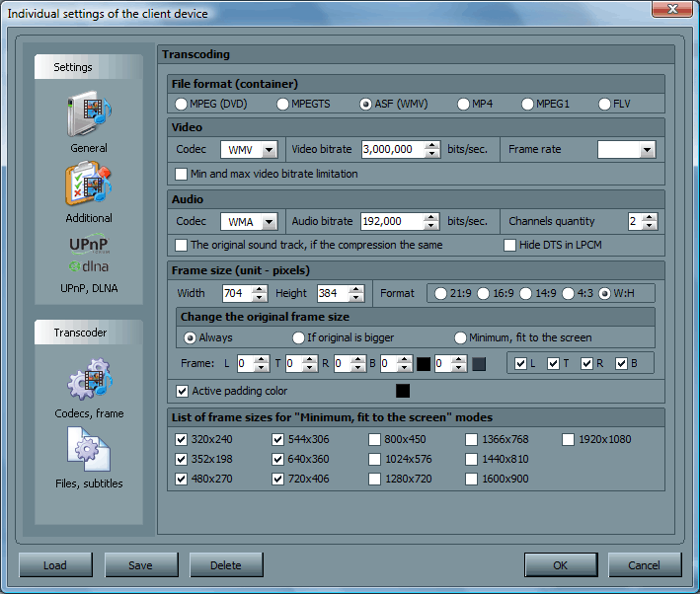Click the Save button
700x594 pixels.
[140, 565]
